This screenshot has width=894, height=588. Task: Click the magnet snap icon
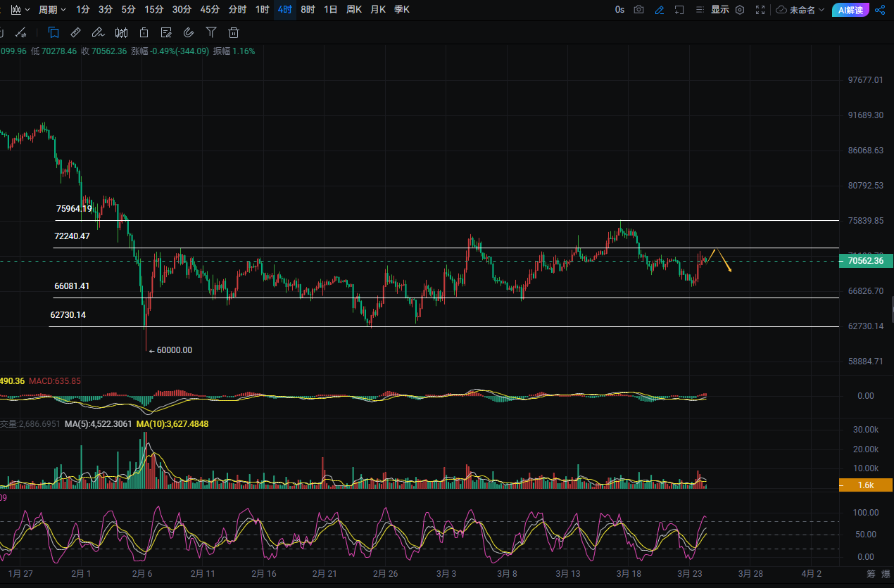coord(188,32)
